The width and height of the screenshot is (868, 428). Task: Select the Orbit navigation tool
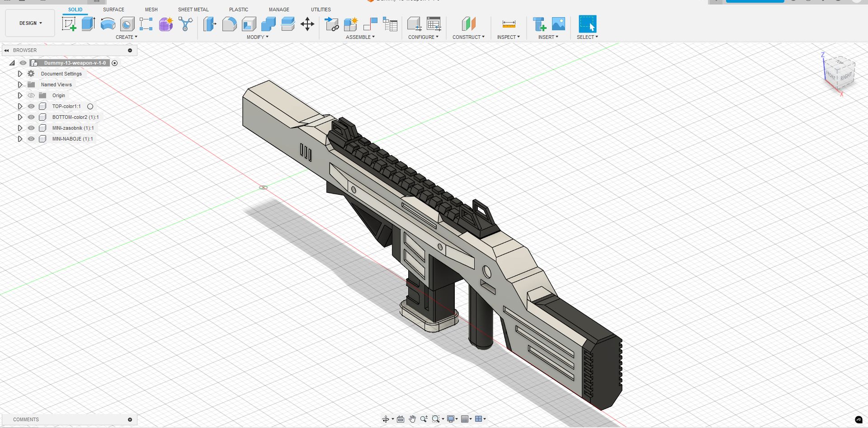pos(386,419)
